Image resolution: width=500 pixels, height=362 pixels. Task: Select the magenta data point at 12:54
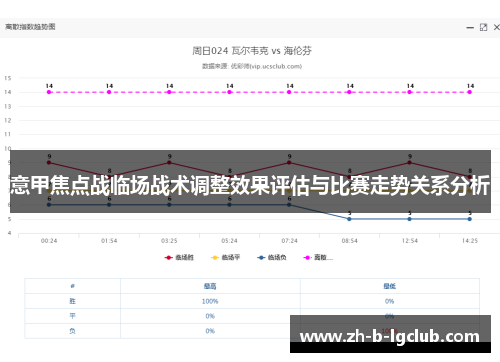click(409, 92)
